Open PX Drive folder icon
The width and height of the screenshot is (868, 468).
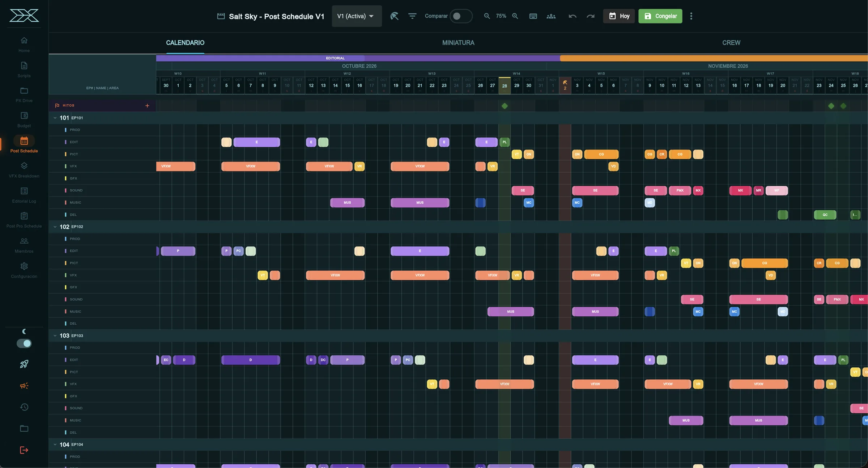24,90
